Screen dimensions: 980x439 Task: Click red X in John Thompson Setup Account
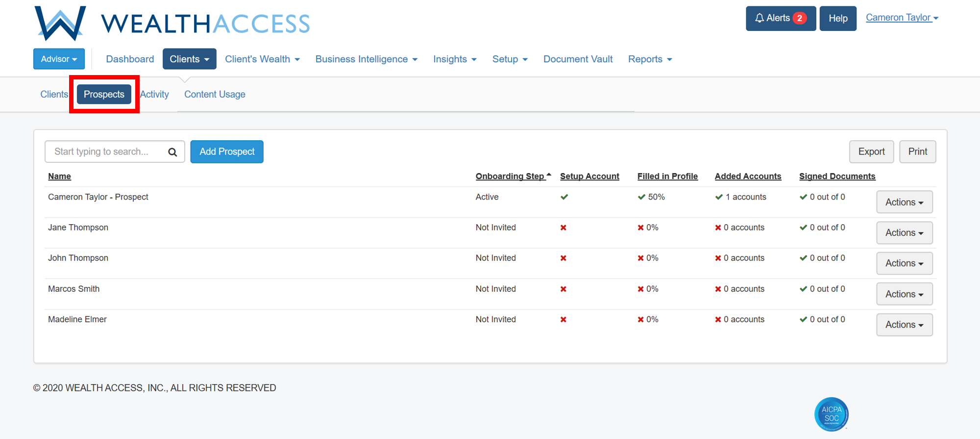tap(563, 258)
